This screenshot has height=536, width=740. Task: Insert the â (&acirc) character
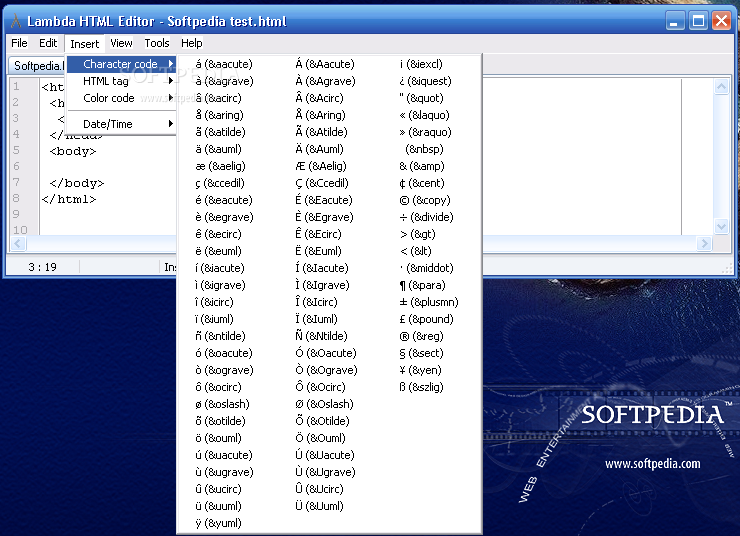(x=218, y=98)
